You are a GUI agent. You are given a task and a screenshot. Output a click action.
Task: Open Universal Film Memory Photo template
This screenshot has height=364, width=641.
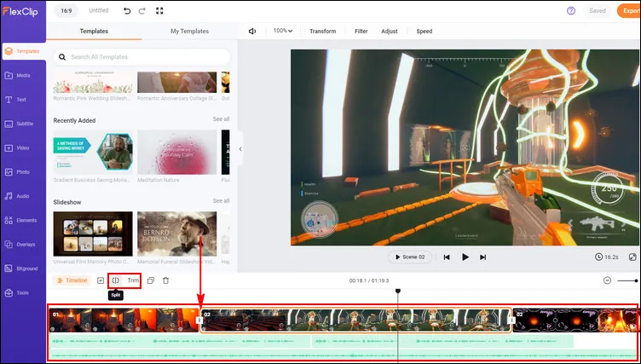coord(93,234)
